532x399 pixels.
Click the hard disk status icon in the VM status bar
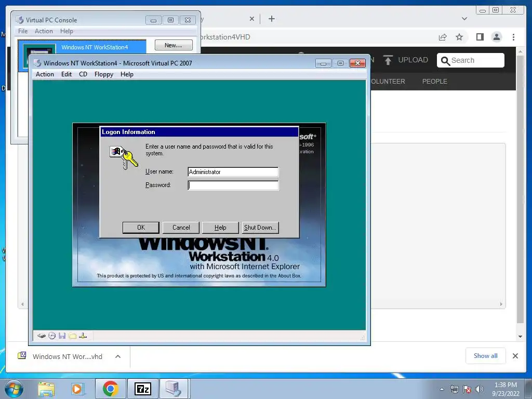pos(42,336)
